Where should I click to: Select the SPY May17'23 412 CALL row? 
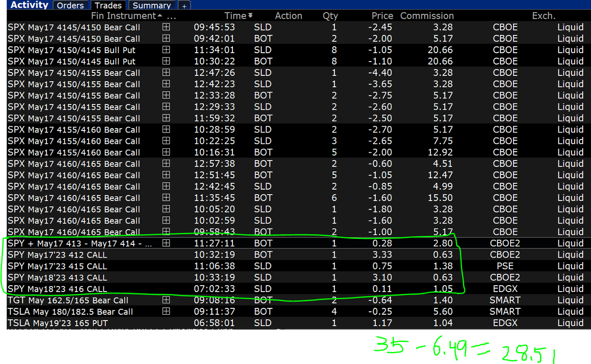tap(299, 255)
